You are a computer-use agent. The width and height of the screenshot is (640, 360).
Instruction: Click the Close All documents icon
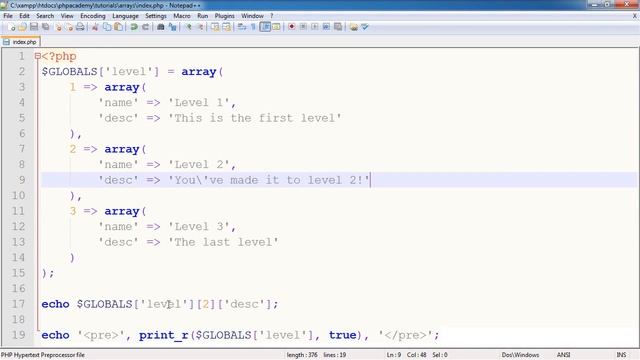point(69,27)
